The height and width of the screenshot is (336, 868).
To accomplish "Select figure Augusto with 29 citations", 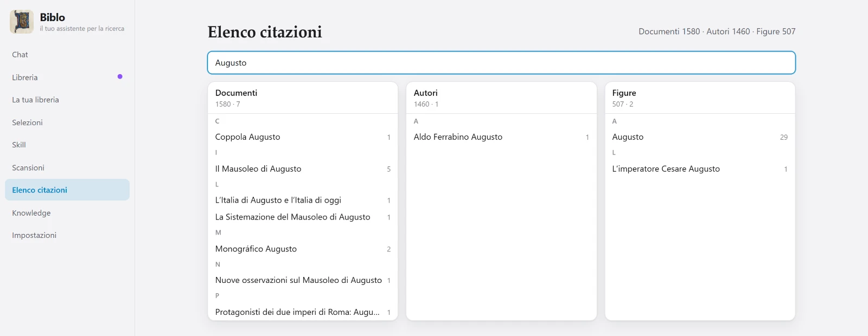I will pyautogui.click(x=700, y=137).
